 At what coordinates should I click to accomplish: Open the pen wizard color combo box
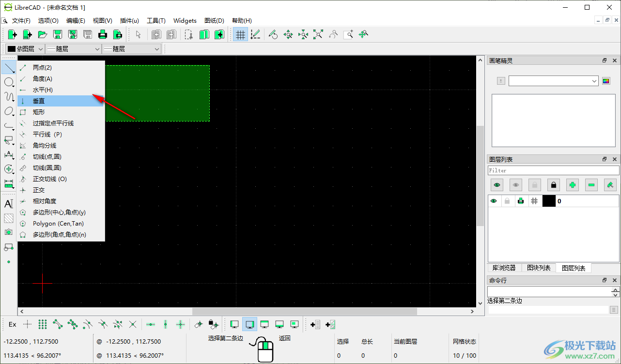(x=554, y=81)
